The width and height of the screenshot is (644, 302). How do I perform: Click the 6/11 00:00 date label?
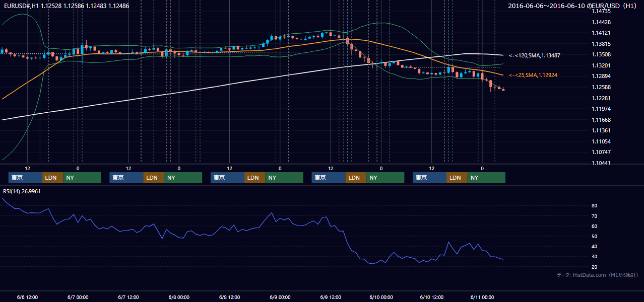click(x=482, y=297)
